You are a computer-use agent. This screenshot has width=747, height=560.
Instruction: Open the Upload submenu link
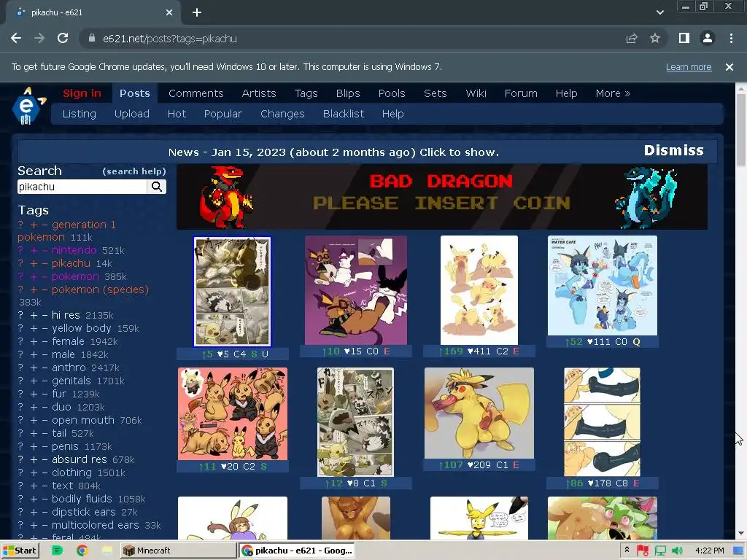132,114
